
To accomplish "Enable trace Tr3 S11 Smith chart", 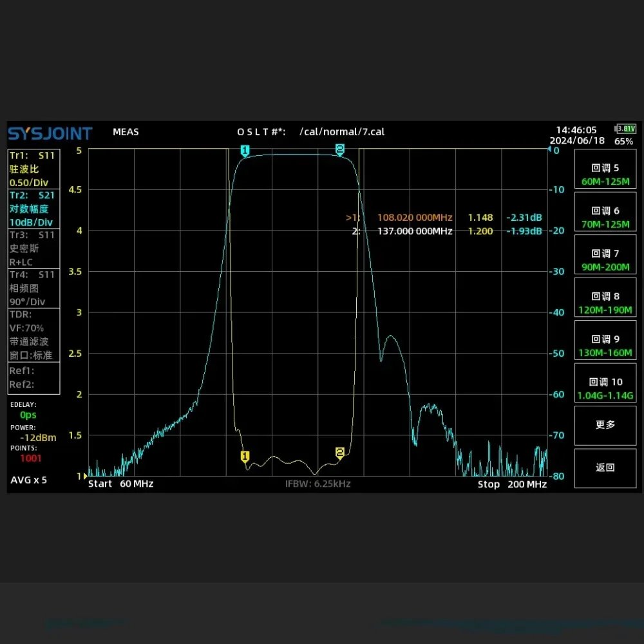I will pyautogui.click(x=33, y=249).
